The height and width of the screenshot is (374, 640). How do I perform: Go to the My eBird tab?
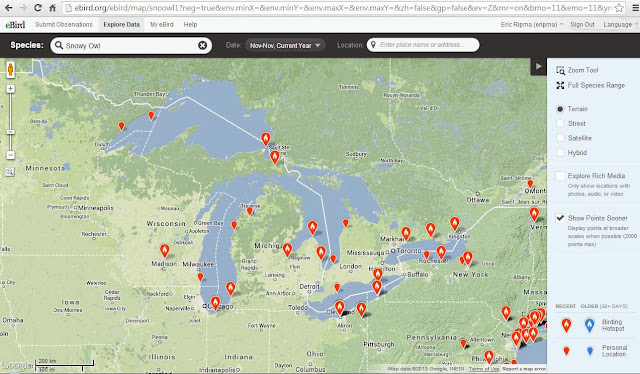[x=162, y=24]
